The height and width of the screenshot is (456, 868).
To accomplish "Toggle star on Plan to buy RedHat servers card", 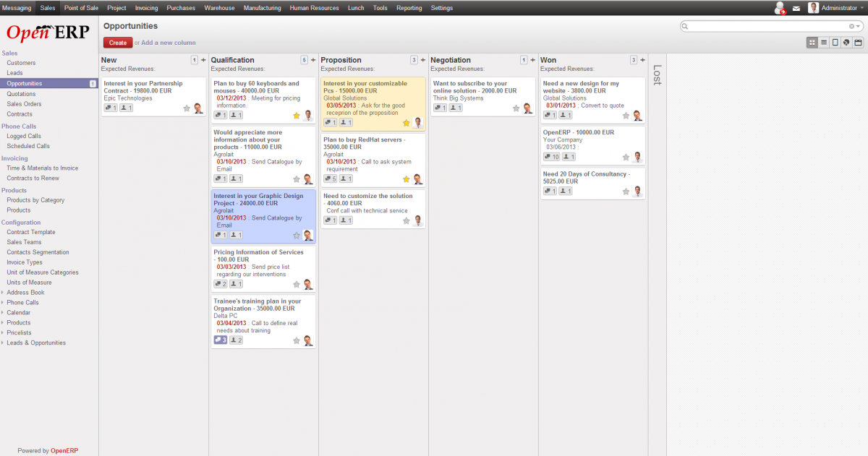I will click(407, 179).
